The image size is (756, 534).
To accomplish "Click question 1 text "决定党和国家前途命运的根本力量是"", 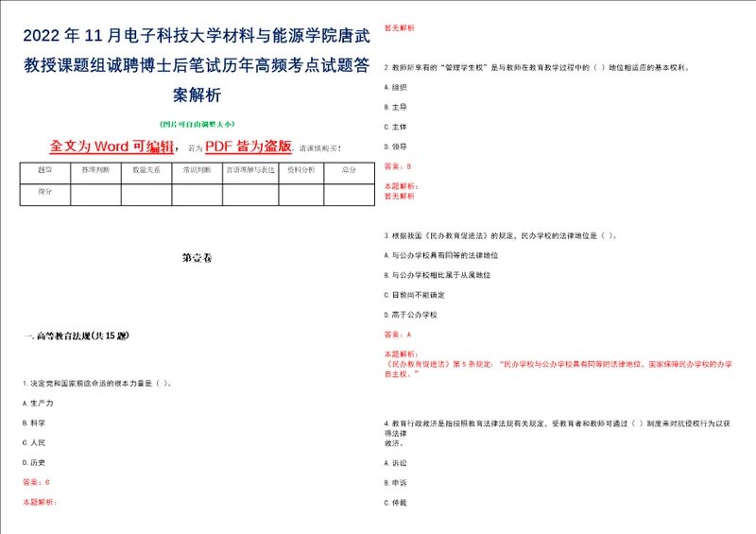I will (97, 384).
